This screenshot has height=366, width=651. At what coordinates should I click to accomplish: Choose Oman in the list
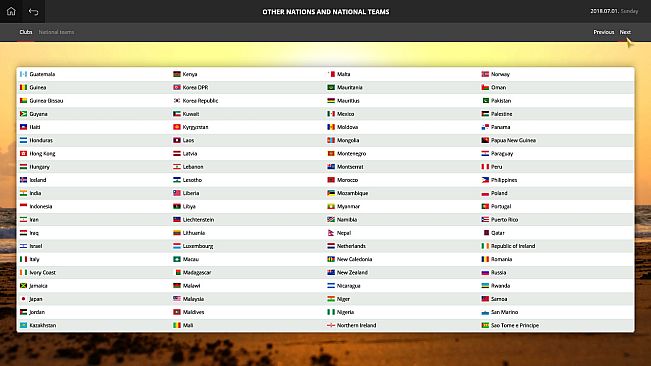(x=498, y=88)
